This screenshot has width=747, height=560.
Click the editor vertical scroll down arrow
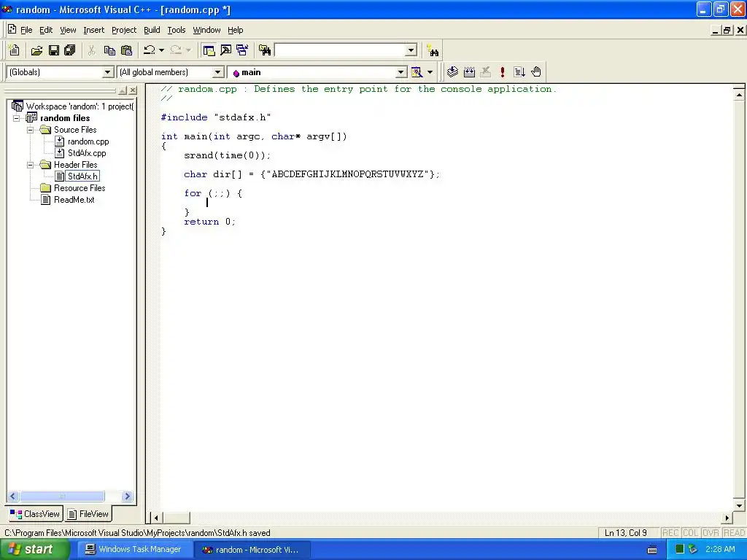click(739, 506)
